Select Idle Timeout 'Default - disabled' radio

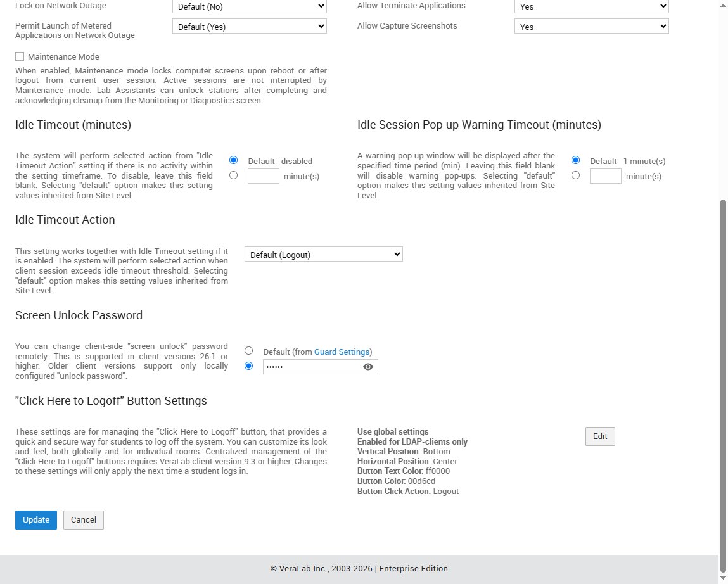[234, 160]
